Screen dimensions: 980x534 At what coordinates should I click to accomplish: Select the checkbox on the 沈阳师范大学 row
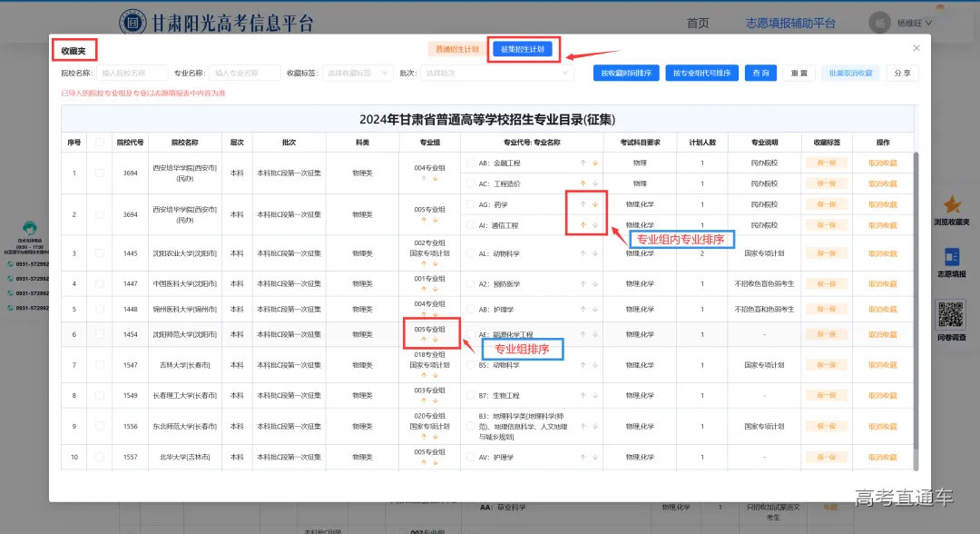(x=100, y=334)
